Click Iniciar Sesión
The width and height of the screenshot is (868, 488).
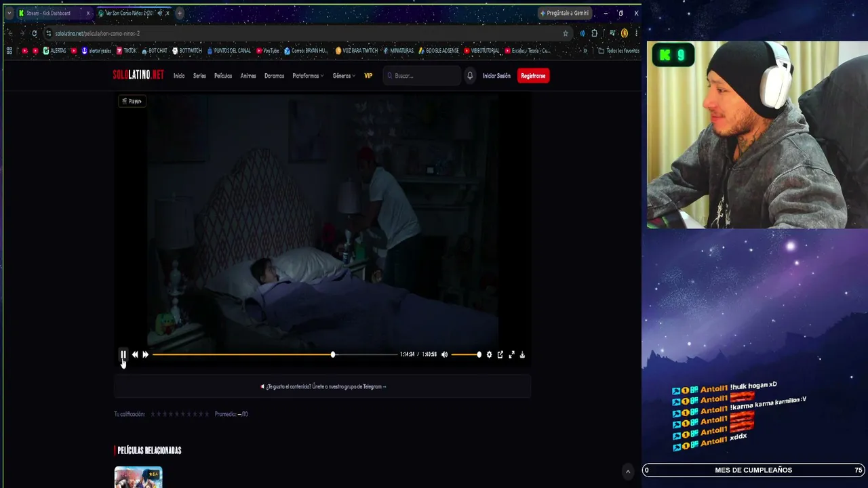click(496, 76)
